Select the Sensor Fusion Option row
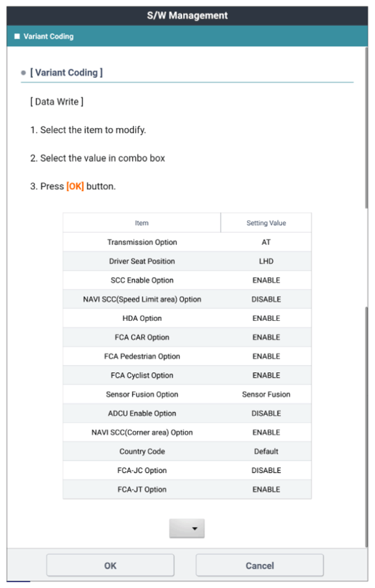Image resolution: width=375 pixels, height=588 pixels. tap(187, 394)
